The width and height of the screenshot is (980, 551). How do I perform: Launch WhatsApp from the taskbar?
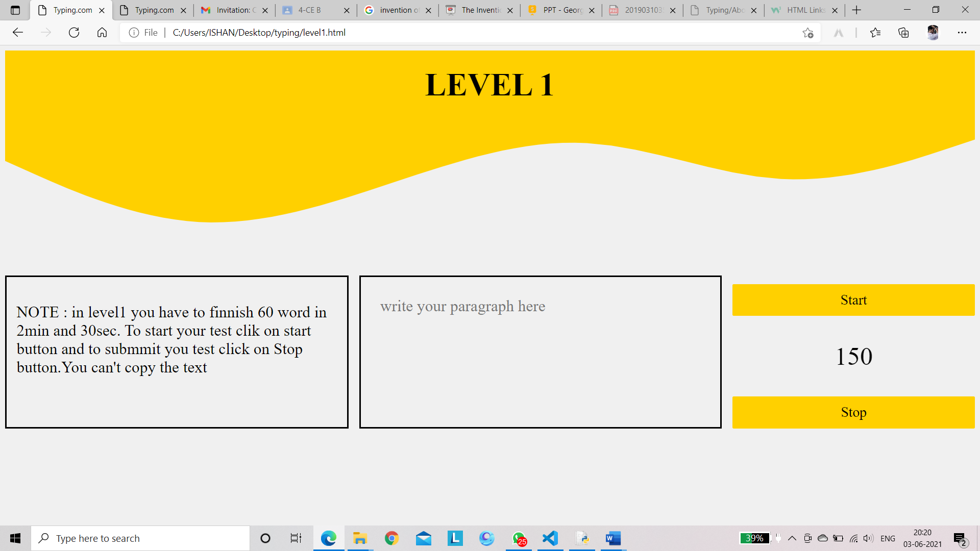[x=518, y=538]
